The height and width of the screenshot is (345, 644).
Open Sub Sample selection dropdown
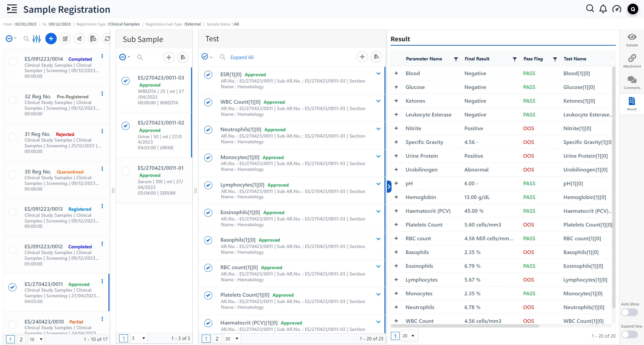point(125,57)
